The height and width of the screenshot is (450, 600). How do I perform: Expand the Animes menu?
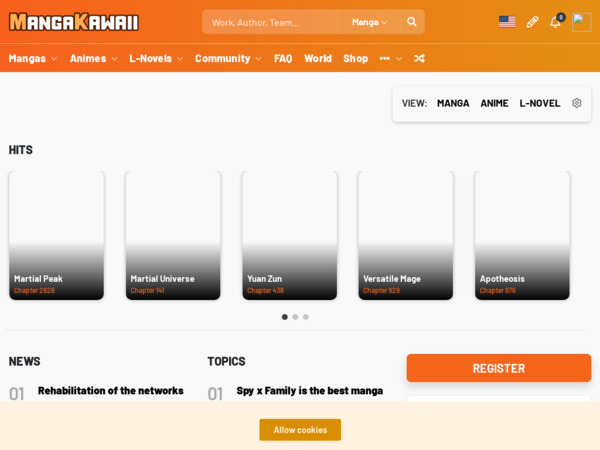(x=93, y=59)
